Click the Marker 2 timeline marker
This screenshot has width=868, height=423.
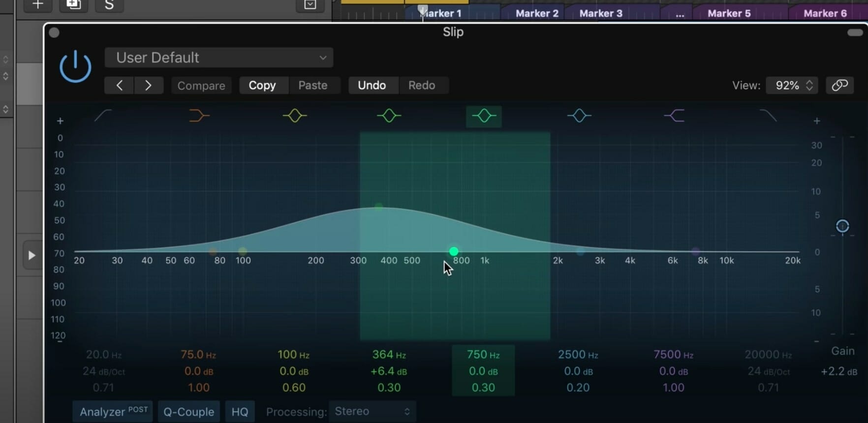tap(536, 13)
